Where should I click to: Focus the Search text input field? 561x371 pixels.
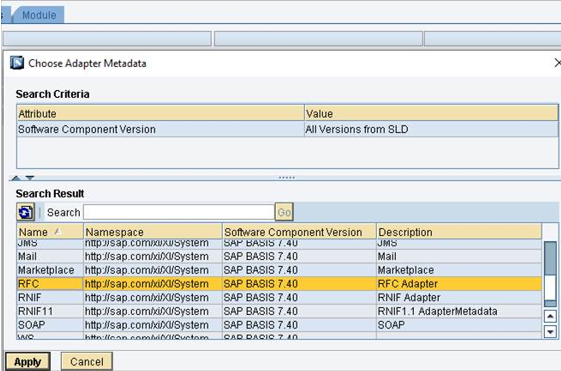tap(179, 212)
